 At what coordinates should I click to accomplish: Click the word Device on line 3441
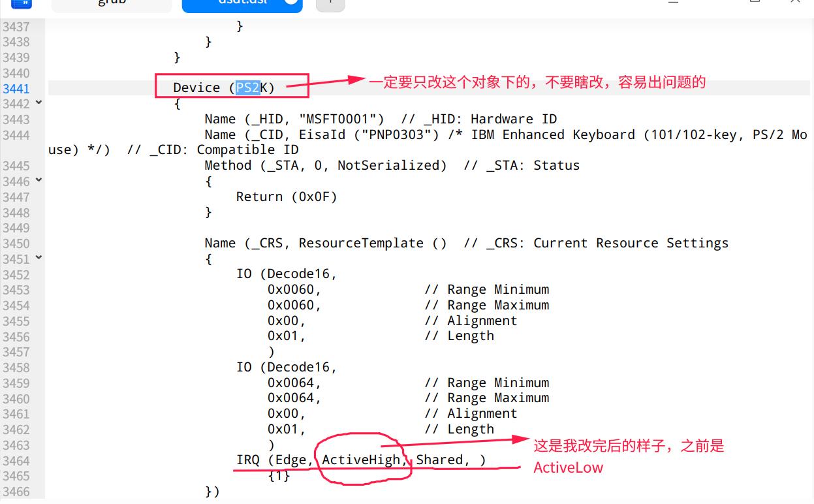196,87
